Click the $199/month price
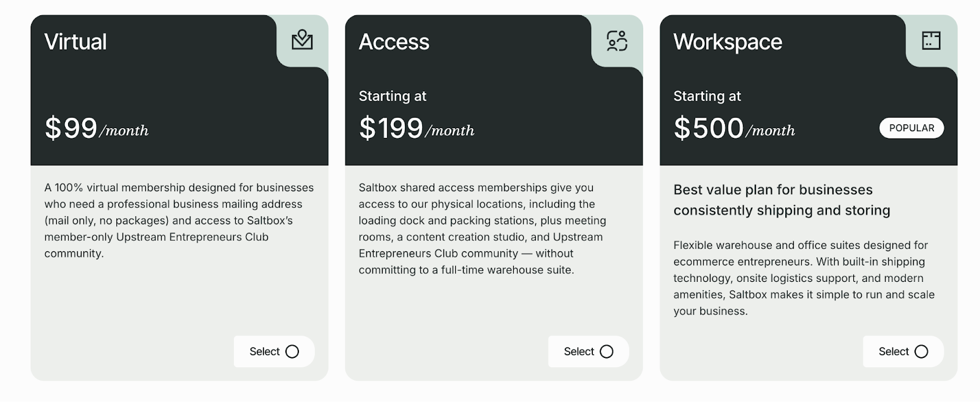This screenshot has height=402, width=980. [x=417, y=129]
